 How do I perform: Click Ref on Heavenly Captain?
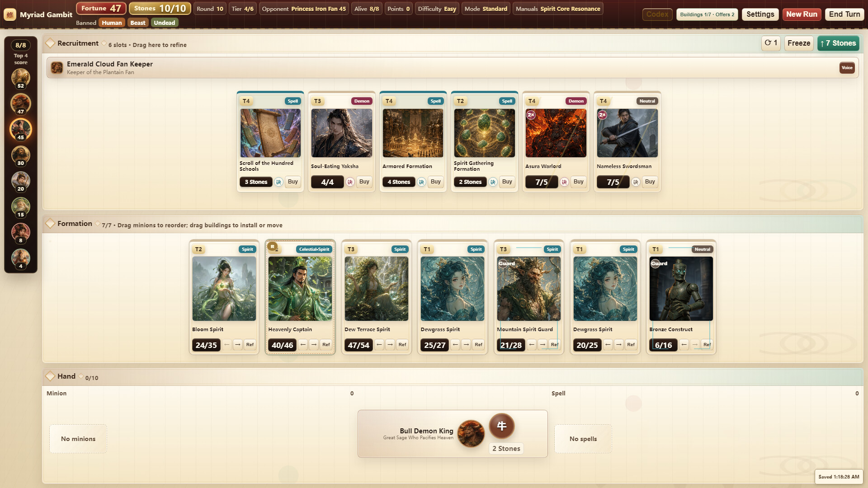tap(326, 345)
